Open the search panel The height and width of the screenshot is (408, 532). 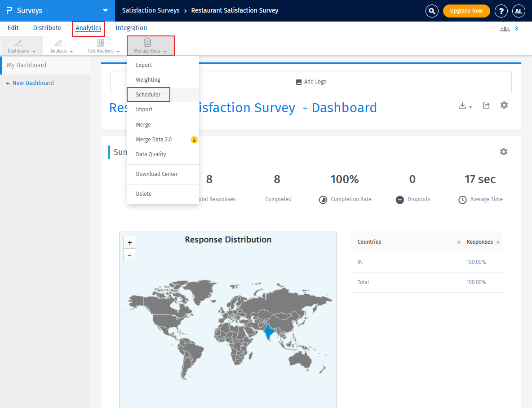click(x=431, y=11)
